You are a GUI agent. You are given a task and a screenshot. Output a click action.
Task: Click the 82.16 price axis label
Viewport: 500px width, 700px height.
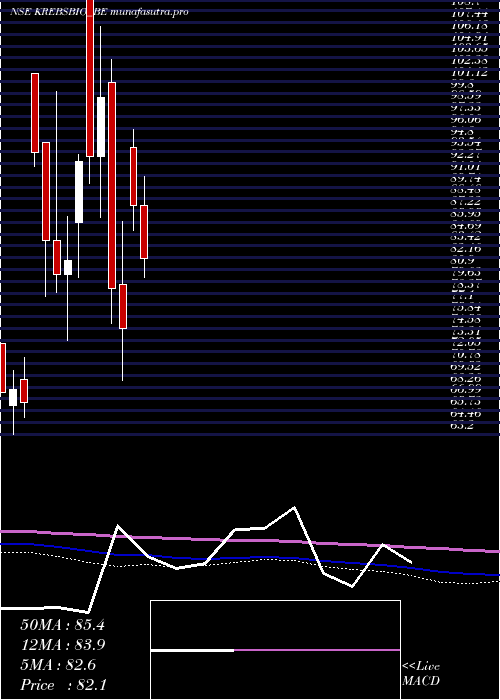[x=467, y=249]
